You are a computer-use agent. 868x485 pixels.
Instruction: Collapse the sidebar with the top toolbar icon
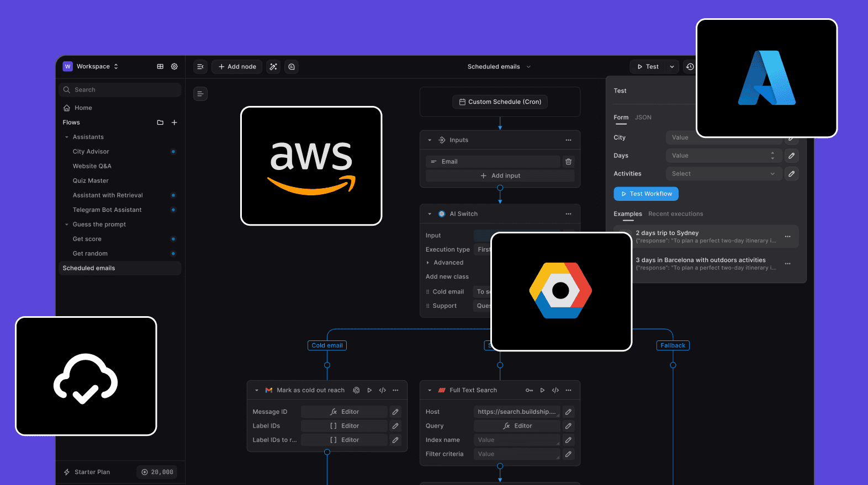point(200,67)
